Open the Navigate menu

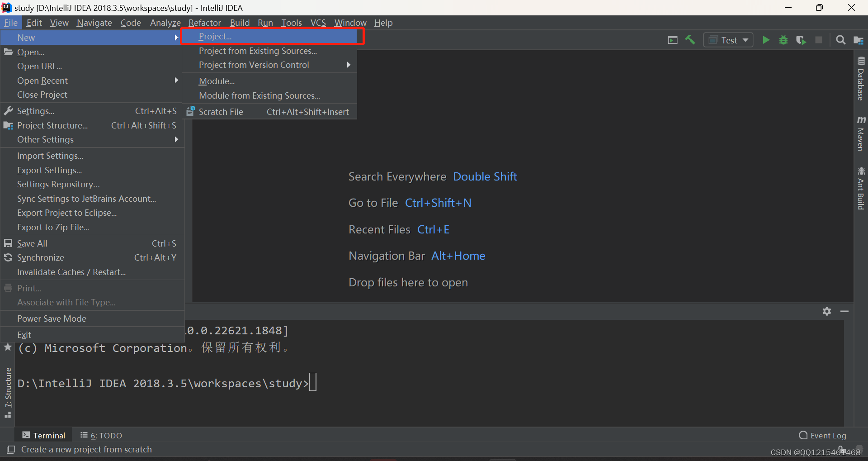94,23
